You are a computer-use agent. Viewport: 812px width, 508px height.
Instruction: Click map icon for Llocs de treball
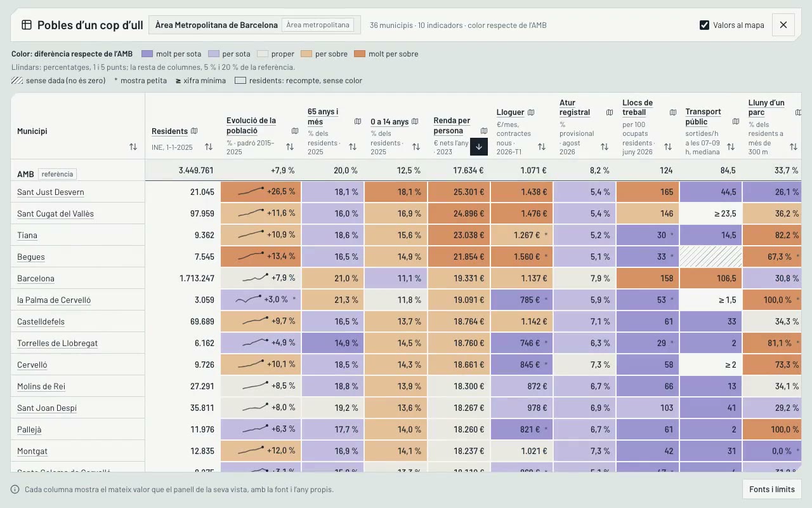coord(673,112)
